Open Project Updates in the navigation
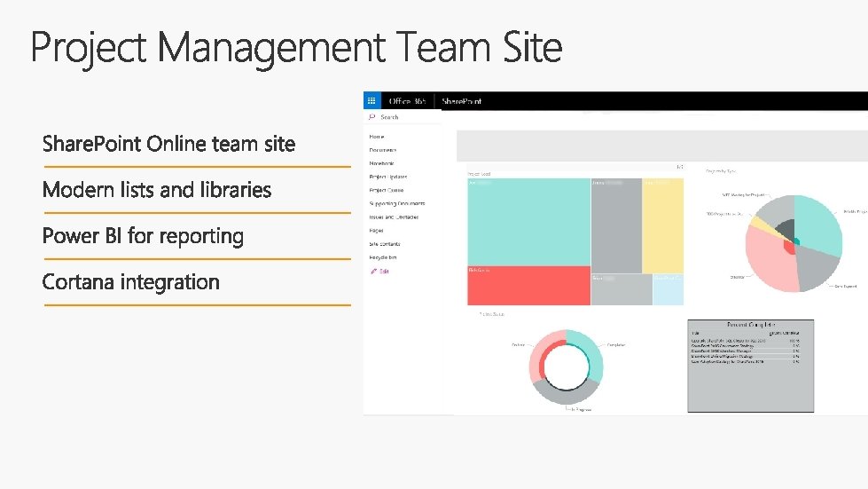Image resolution: width=868 pixels, height=489 pixels. click(x=388, y=177)
